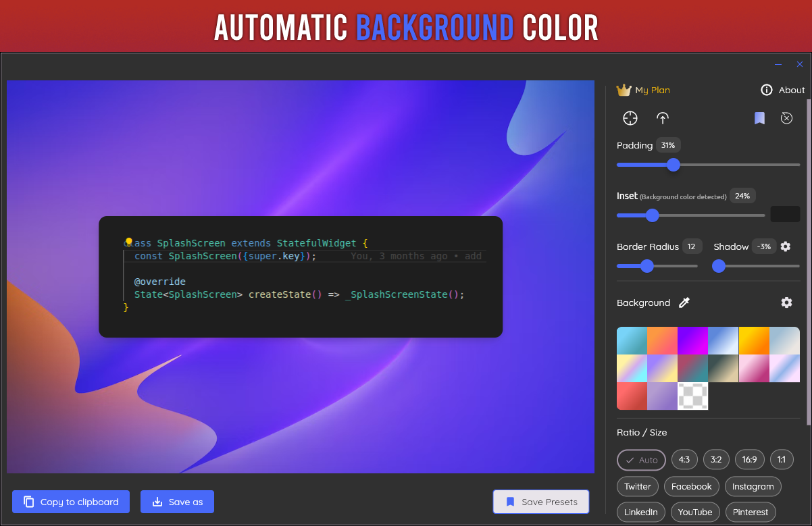The height and width of the screenshot is (526, 812).
Task: Select the dark green-cream gradient swatch
Action: click(x=723, y=368)
